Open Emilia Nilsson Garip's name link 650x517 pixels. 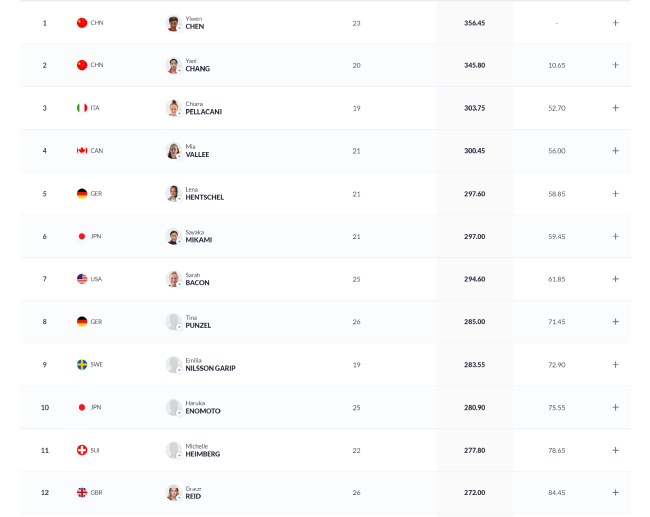point(210,364)
